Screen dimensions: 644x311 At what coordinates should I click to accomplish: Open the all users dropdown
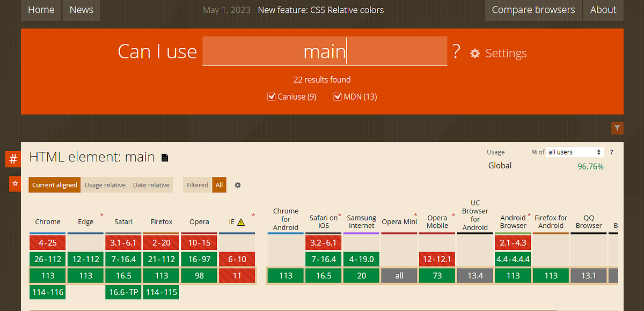pos(575,152)
